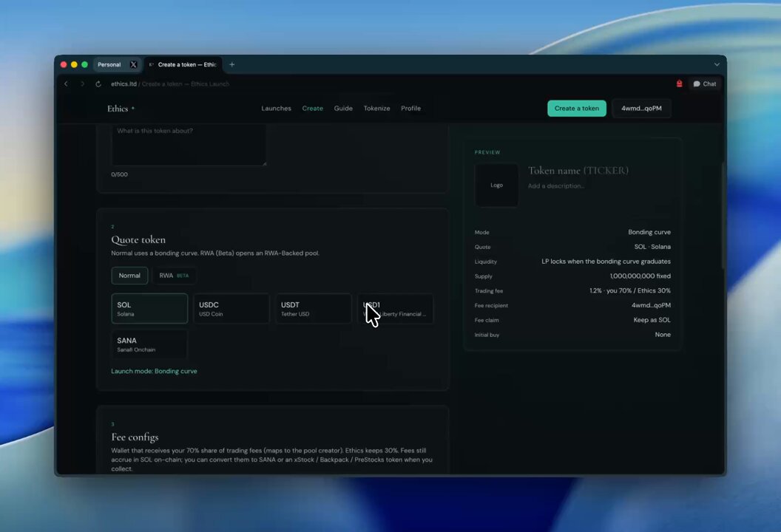
Task: Click the browser back arrow
Action: pos(66,83)
